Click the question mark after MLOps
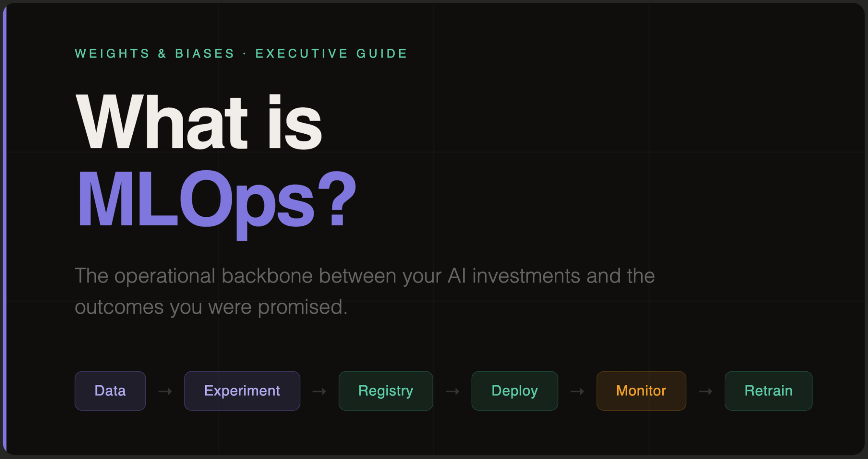This screenshot has width=868, height=459. (x=337, y=198)
